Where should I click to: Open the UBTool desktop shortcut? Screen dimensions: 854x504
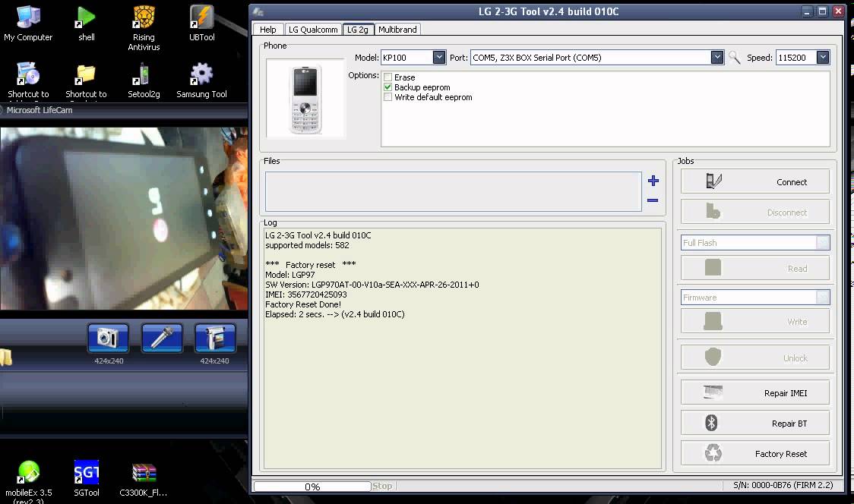click(x=201, y=24)
